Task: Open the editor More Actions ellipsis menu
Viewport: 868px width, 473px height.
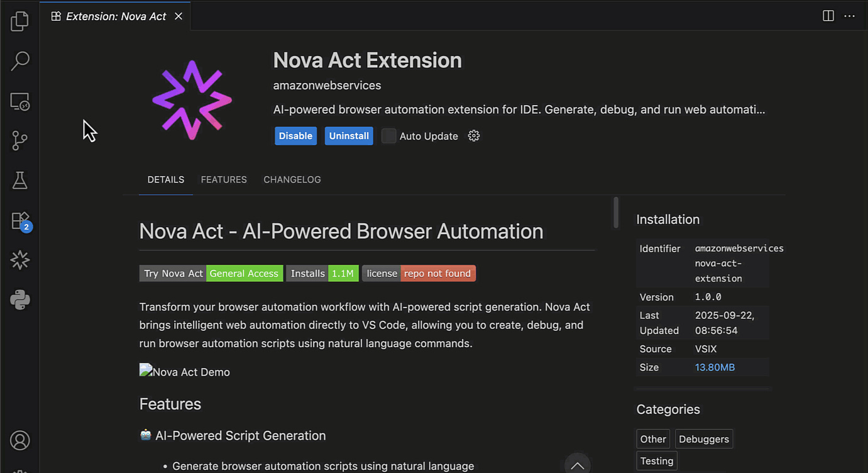Action: point(850,16)
